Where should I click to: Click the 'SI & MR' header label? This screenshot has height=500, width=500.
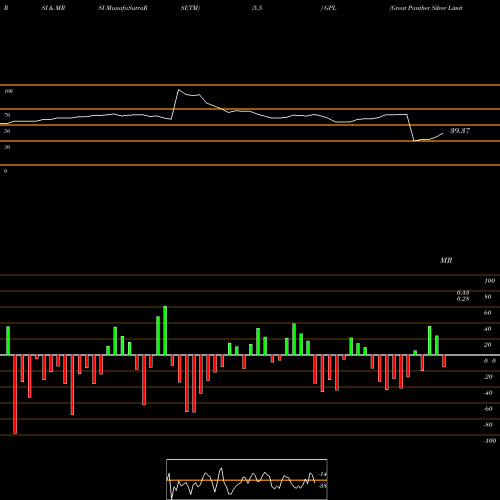(53, 8)
